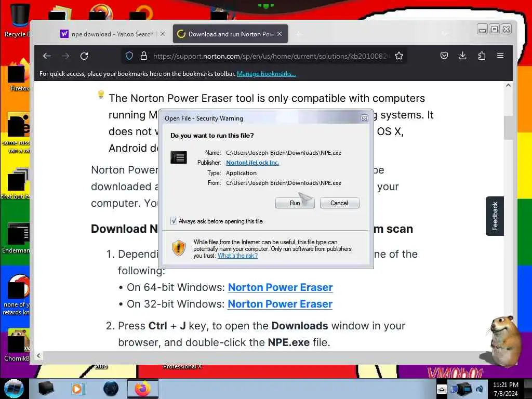Open the dark globe taskbar icon

pyautogui.click(x=111, y=389)
